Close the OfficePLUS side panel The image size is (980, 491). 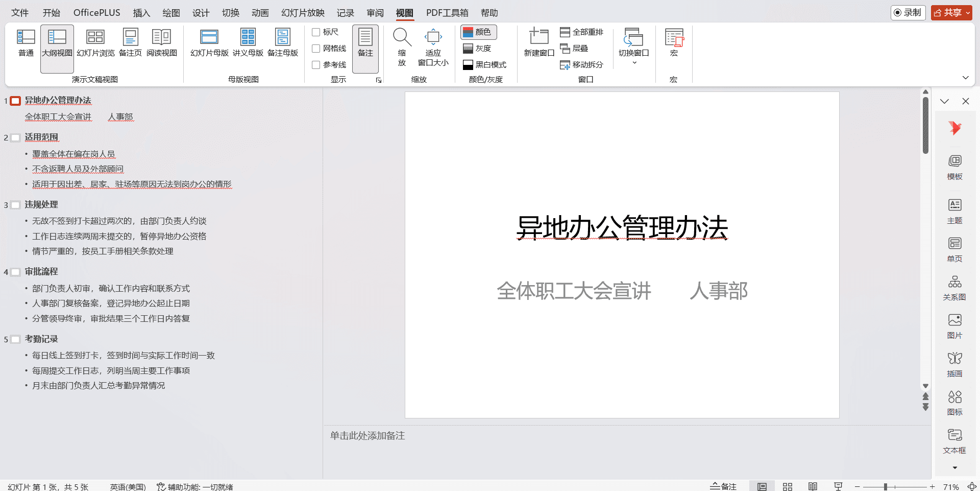coord(965,101)
